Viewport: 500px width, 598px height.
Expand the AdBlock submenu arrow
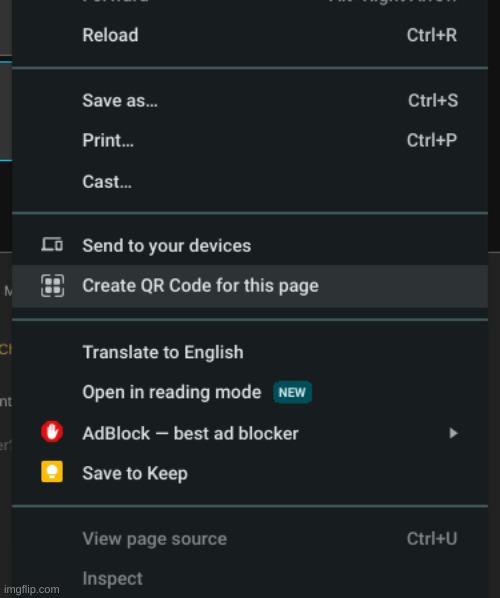tap(453, 433)
